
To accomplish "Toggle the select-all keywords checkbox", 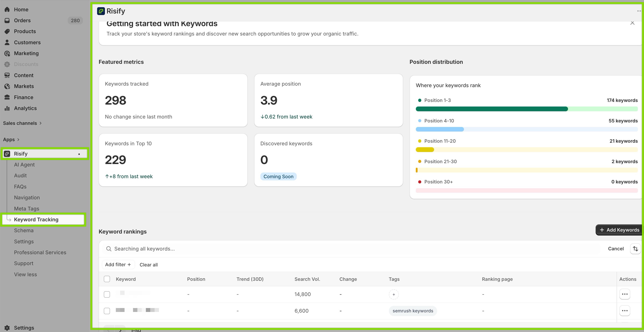I will coord(107,279).
